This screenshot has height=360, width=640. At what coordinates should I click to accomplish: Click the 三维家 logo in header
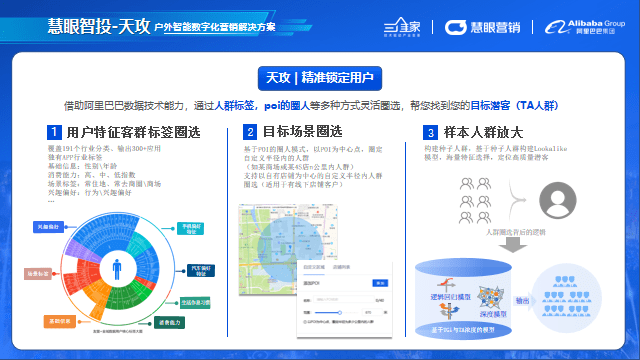402,27
